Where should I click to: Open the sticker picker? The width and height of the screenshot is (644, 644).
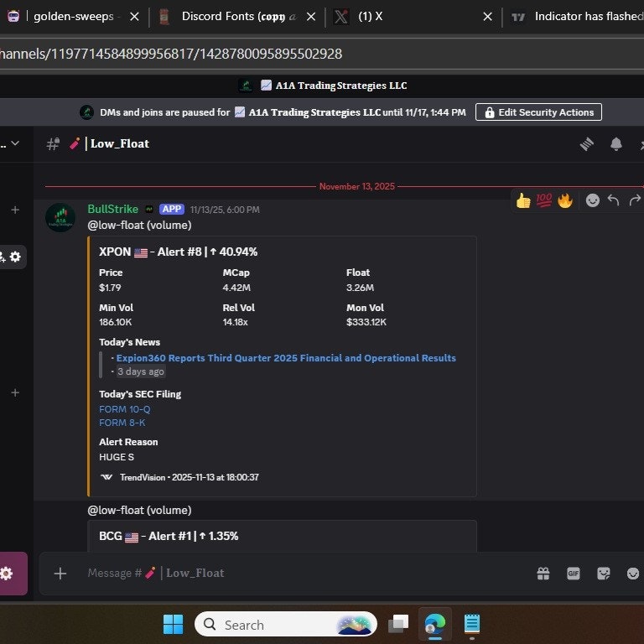(x=604, y=574)
